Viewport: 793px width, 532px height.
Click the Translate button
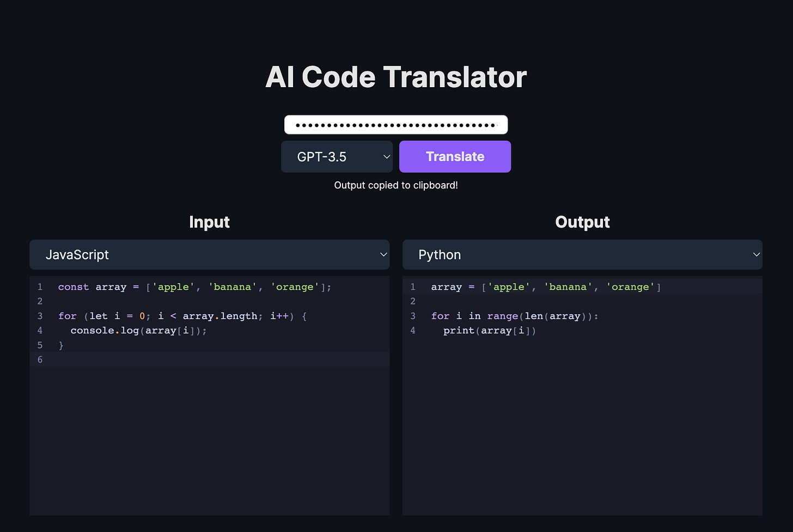coord(455,156)
